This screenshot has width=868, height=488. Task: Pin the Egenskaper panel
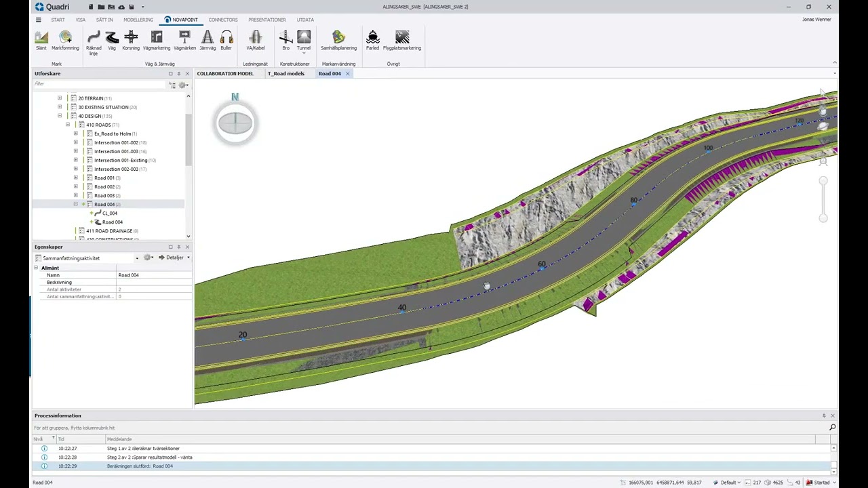point(179,247)
